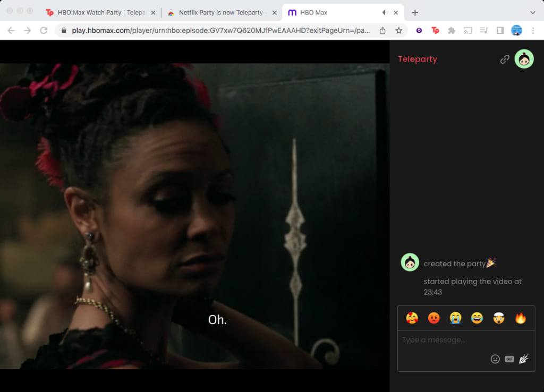Open the emoji picker smiley icon
Screen dimensions: 544x392
tap(495, 359)
